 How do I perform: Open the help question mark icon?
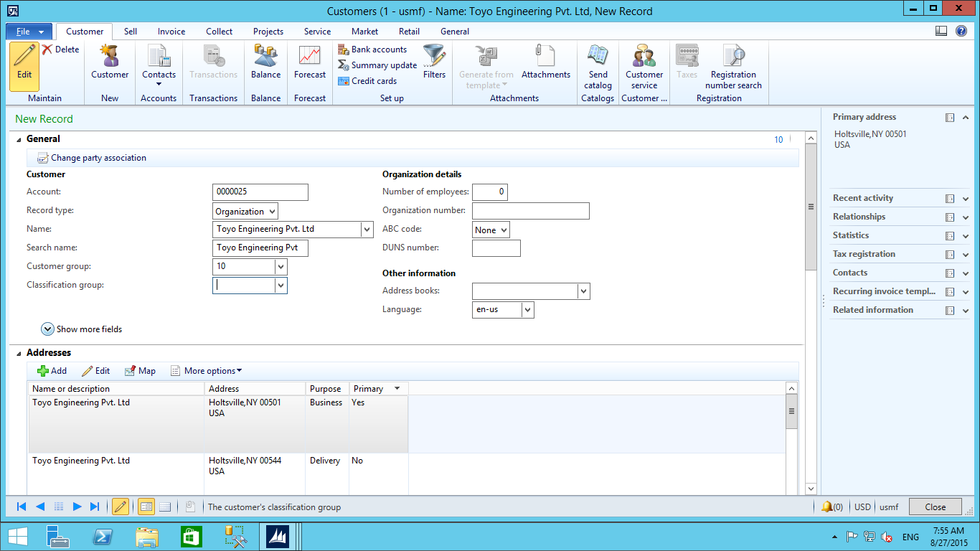pyautogui.click(x=961, y=31)
